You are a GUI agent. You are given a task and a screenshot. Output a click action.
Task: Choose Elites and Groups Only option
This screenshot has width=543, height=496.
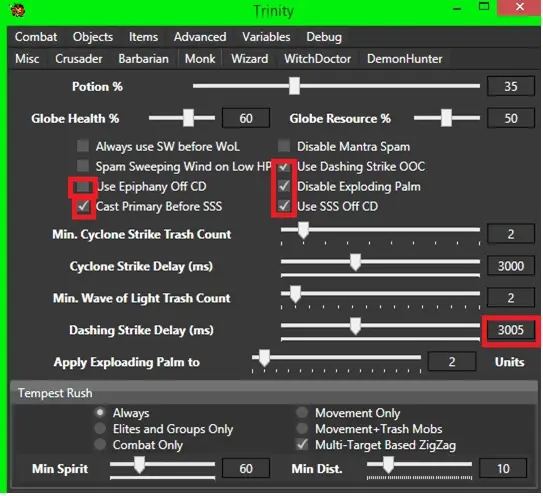(100, 428)
